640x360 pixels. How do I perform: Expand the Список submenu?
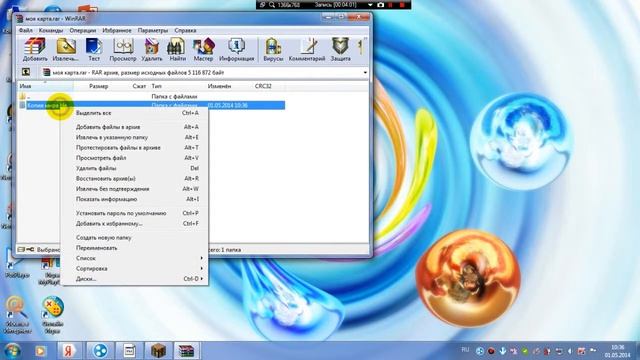[x=135, y=258]
